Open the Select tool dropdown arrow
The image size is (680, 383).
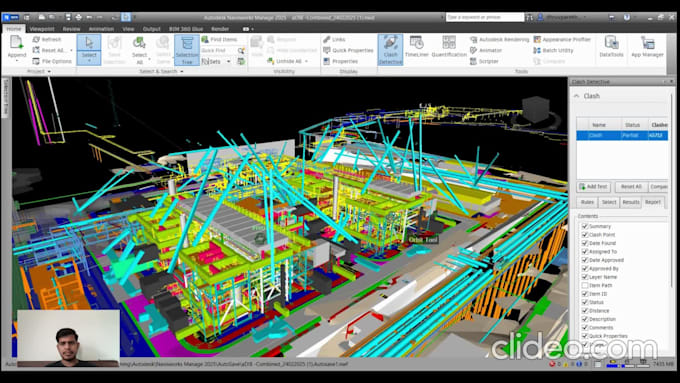tap(89, 60)
